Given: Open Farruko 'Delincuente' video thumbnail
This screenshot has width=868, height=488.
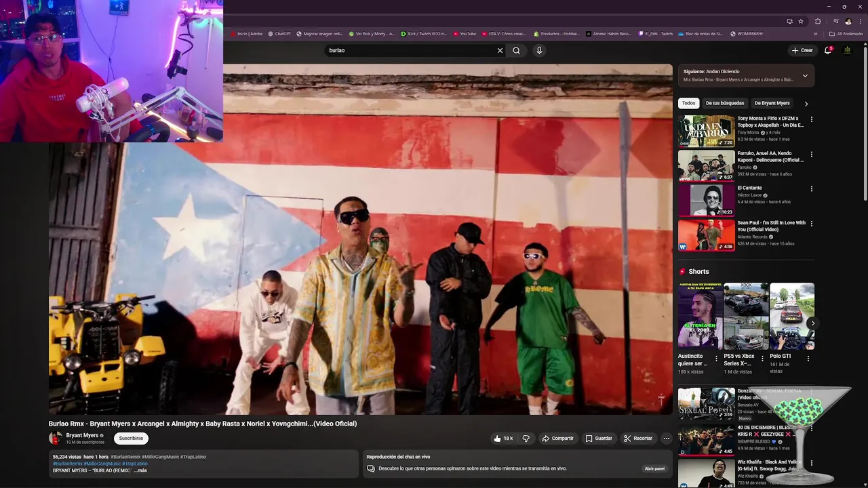Looking at the screenshot, I should pos(706,165).
